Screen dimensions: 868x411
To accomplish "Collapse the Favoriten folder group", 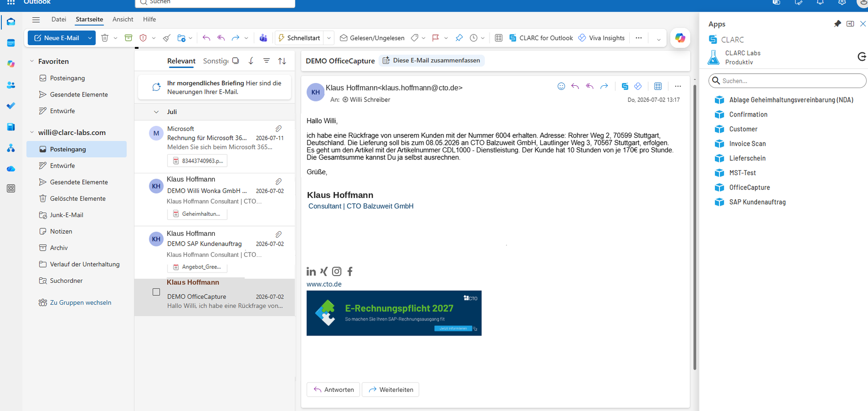I will point(32,61).
